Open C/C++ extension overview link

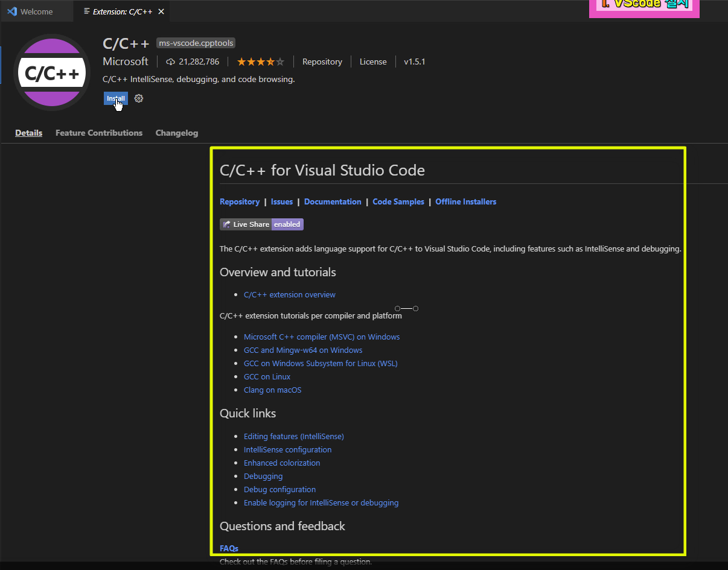click(290, 294)
